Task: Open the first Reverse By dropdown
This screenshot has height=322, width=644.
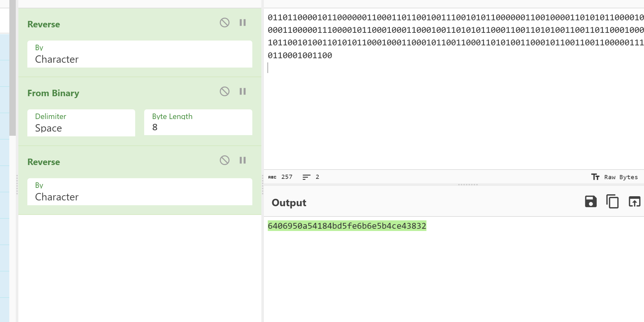Action: coord(140,54)
